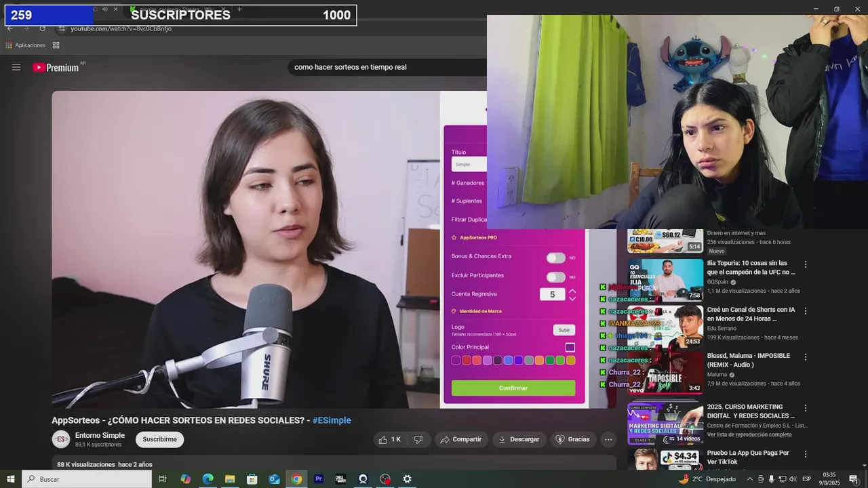Open File Explorer from taskbar
The width and height of the screenshot is (868, 488).
(x=230, y=479)
